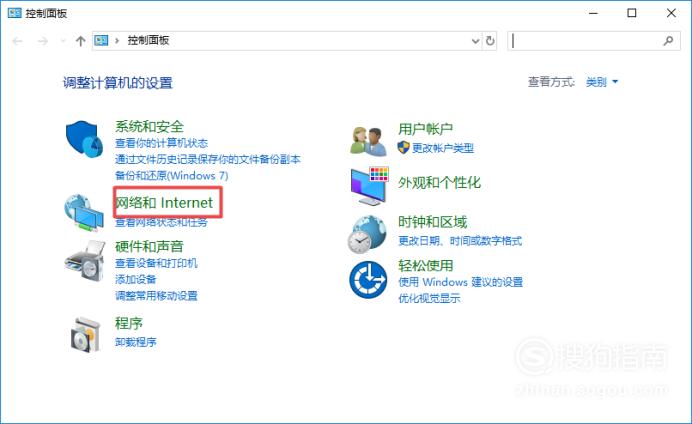Open the 系统和安全 shield icon

pos(84,139)
